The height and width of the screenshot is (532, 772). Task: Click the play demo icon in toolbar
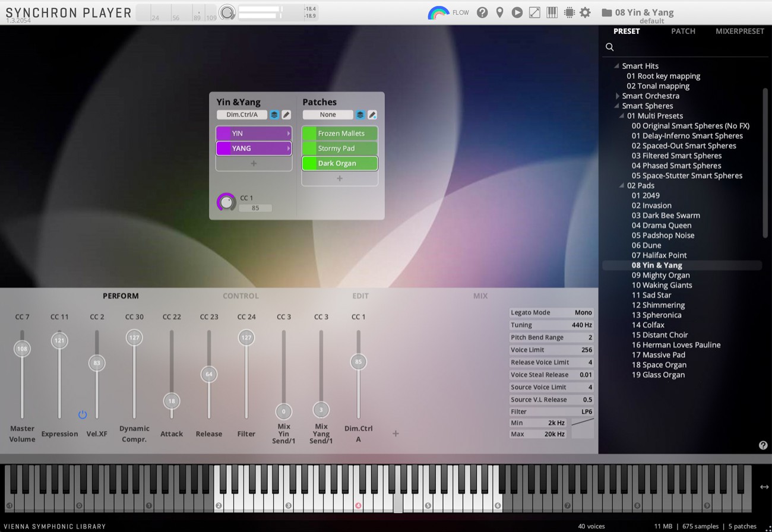point(517,12)
